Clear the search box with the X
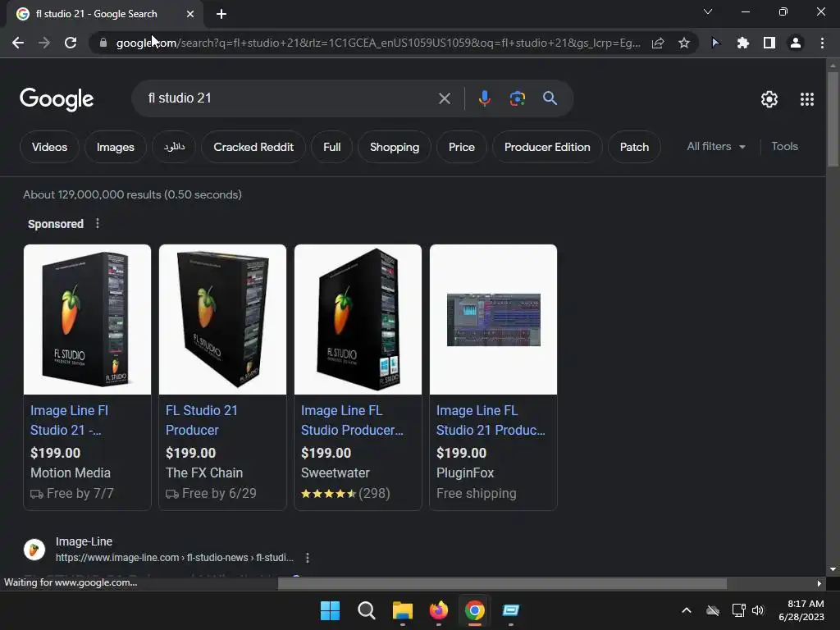Image resolution: width=840 pixels, height=630 pixels. click(444, 98)
